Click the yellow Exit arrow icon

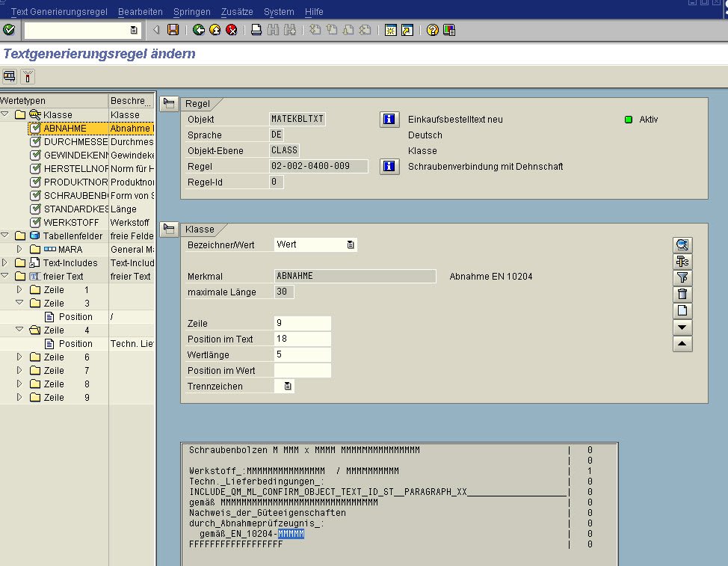(x=215, y=30)
